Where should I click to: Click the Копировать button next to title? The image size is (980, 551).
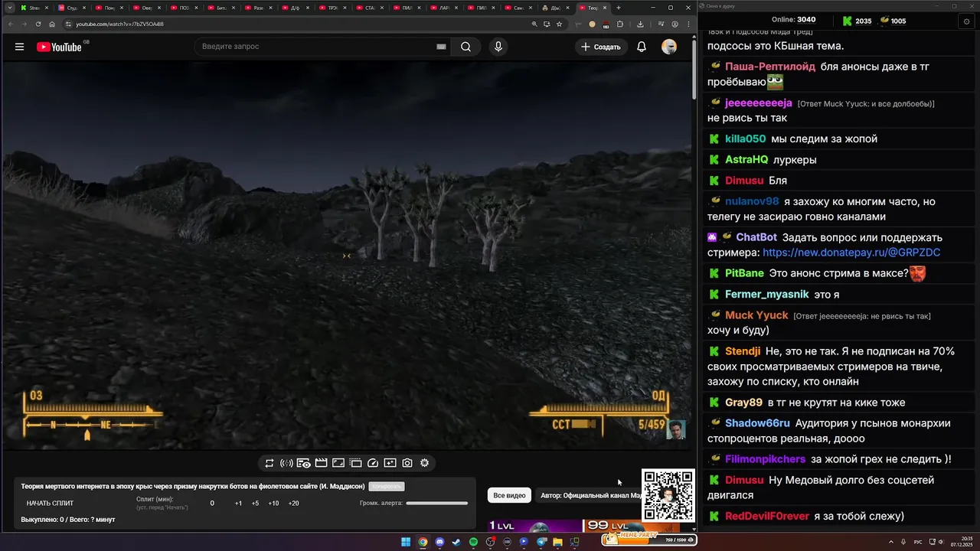tap(386, 486)
